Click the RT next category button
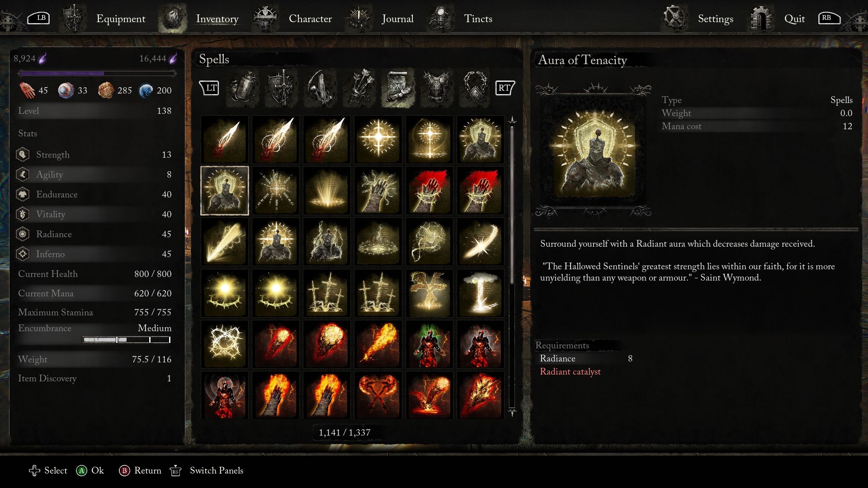Image resolution: width=868 pixels, height=488 pixels. point(505,88)
